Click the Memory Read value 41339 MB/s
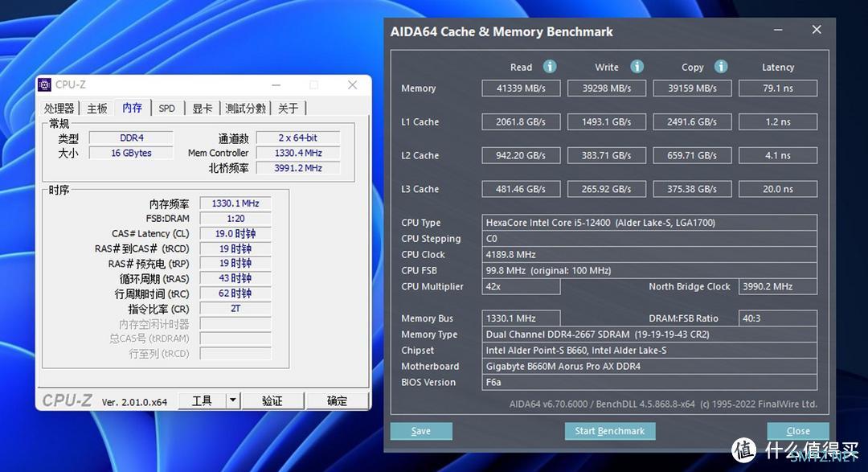This screenshot has width=868, height=472. pyautogui.click(x=521, y=88)
